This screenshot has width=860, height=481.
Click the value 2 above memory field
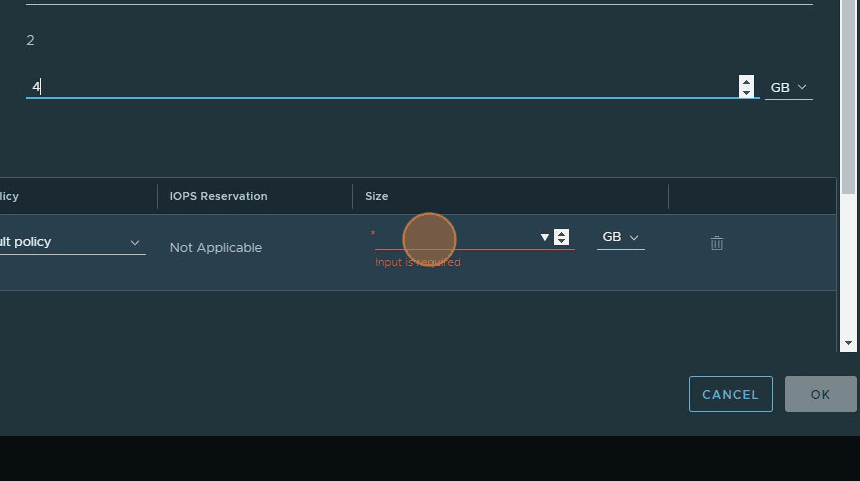point(30,40)
